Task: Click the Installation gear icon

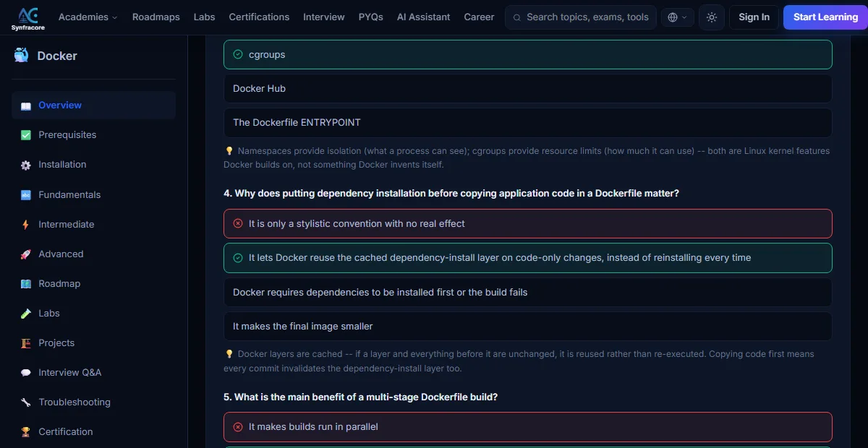Action: tap(26, 165)
